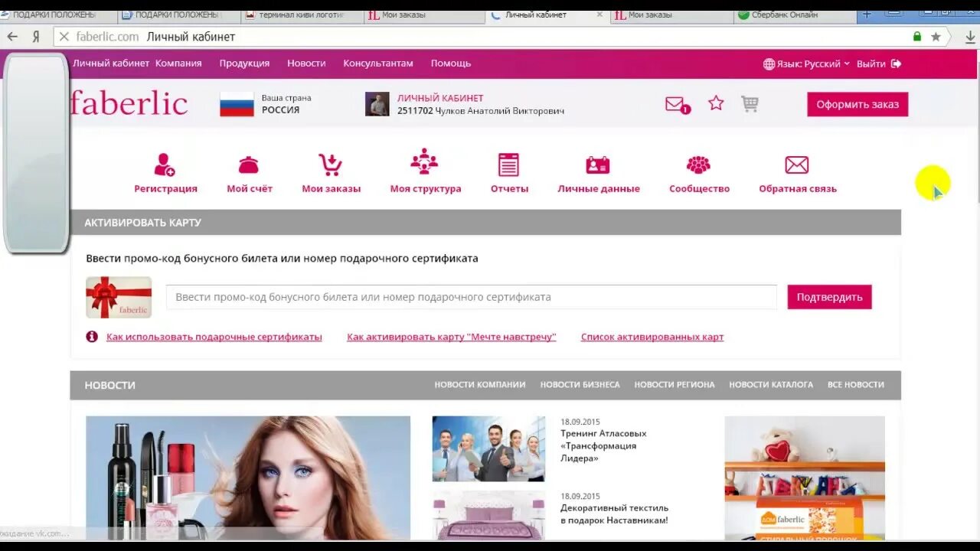This screenshot has width=980, height=551.
Task: Click the Личный кабинет profile heading
Action: click(x=440, y=98)
